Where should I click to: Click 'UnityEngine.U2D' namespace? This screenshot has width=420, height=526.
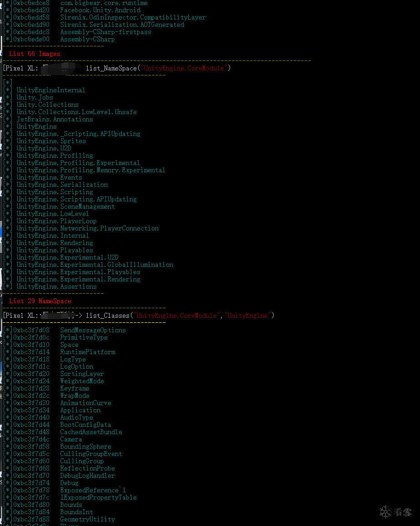coord(44,148)
